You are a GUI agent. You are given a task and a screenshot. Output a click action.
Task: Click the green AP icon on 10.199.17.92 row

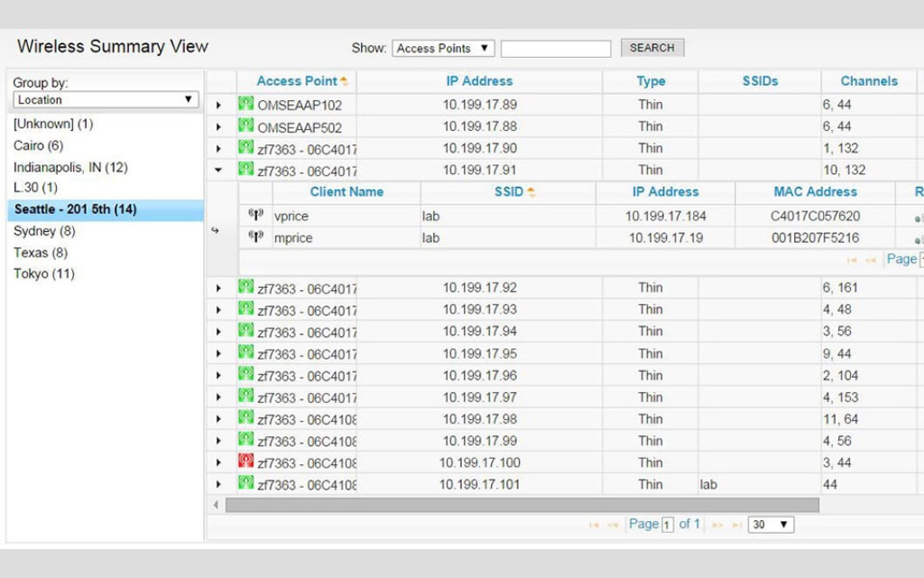coord(245,287)
